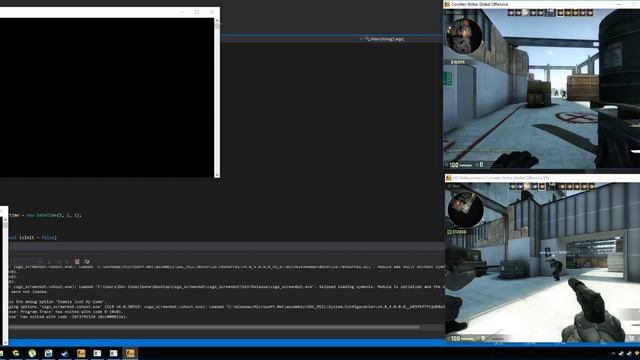Image resolution: width=640 pixels, height=360 pixels.
Task: Click the health value 100 in top CS:GO window
Action: coord(453,165)
